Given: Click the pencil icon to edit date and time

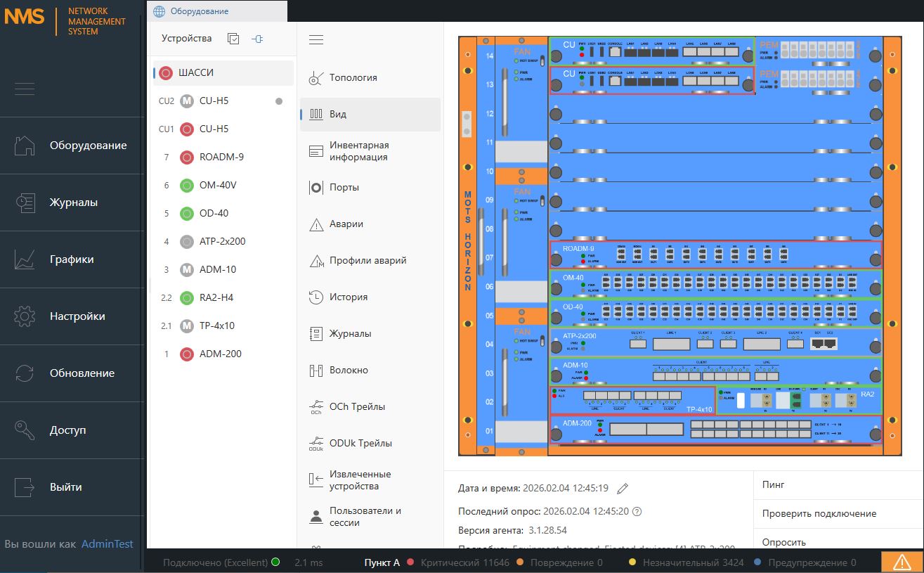Looking at the screenshot, I should pos(622,489).
